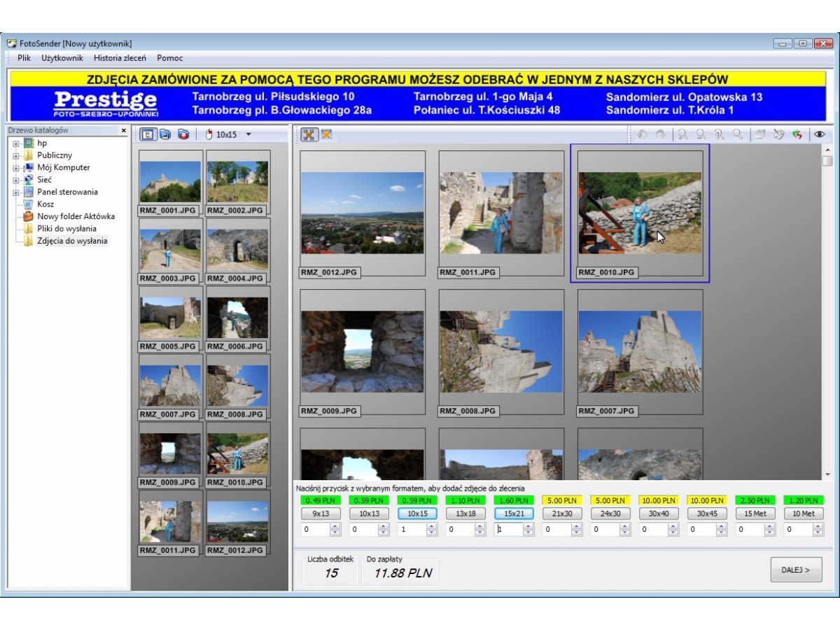
Task: Open the 10x15 format dropdown arrow
Action: tap(248, 134)
